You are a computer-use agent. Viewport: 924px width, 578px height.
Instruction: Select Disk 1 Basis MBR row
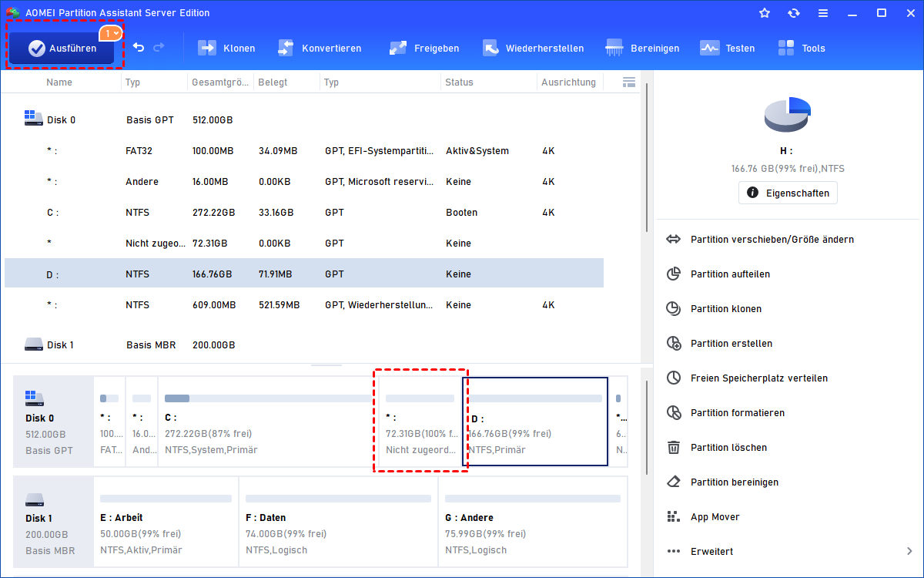(304, 345)
